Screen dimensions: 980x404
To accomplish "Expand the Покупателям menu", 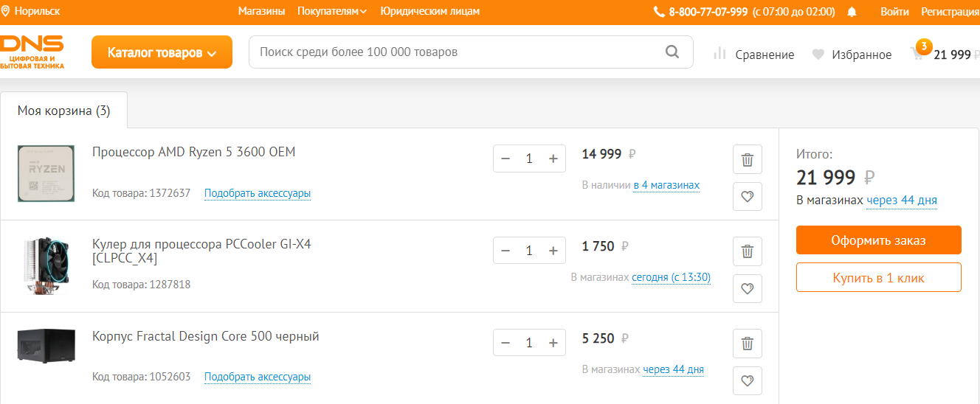I will click(x=332, y=12).
